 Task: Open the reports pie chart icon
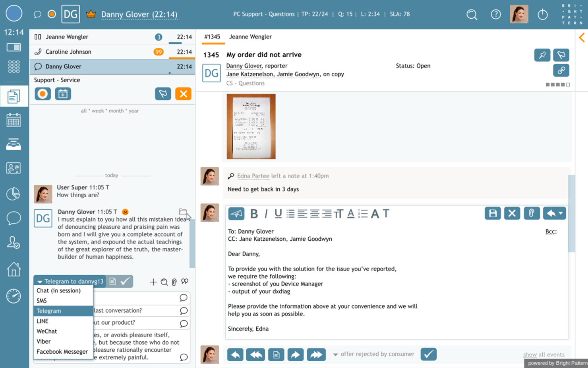coord(14,194)
